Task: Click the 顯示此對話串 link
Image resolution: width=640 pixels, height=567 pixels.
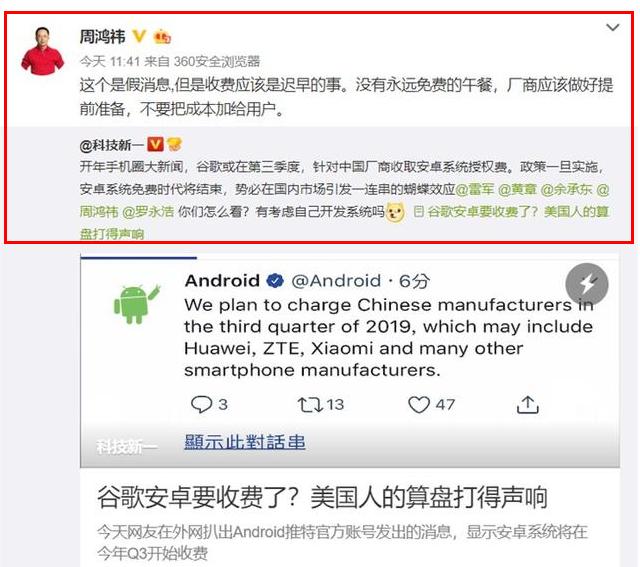Action: (245, 442)
